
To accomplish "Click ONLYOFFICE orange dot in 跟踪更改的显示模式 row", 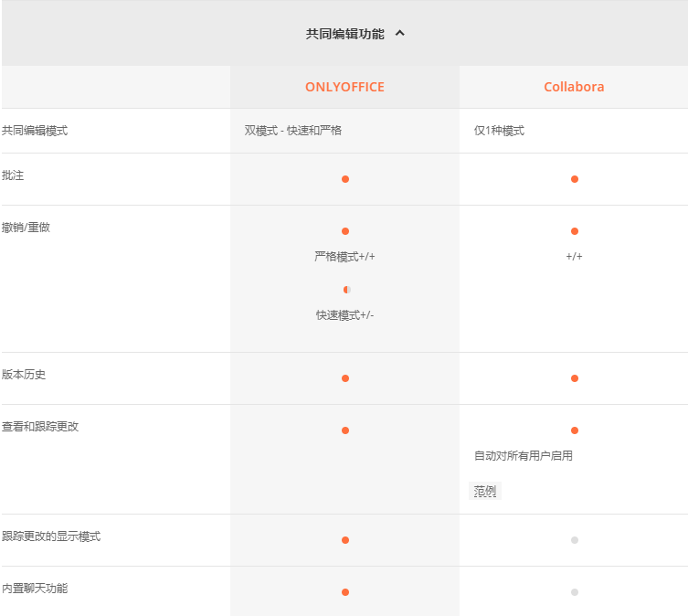I will coord(345,540).
